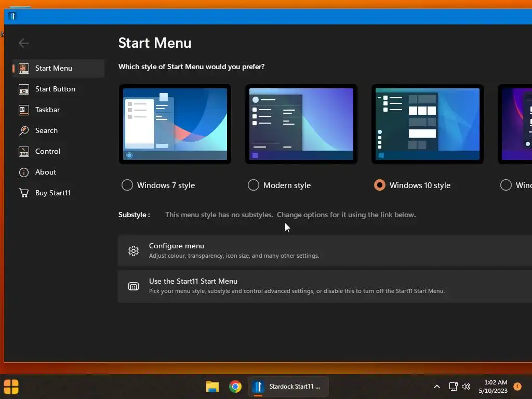Select the Windows 7 style radio button
The width and height of the screenshot is (532, 399).
coord(127,185)
